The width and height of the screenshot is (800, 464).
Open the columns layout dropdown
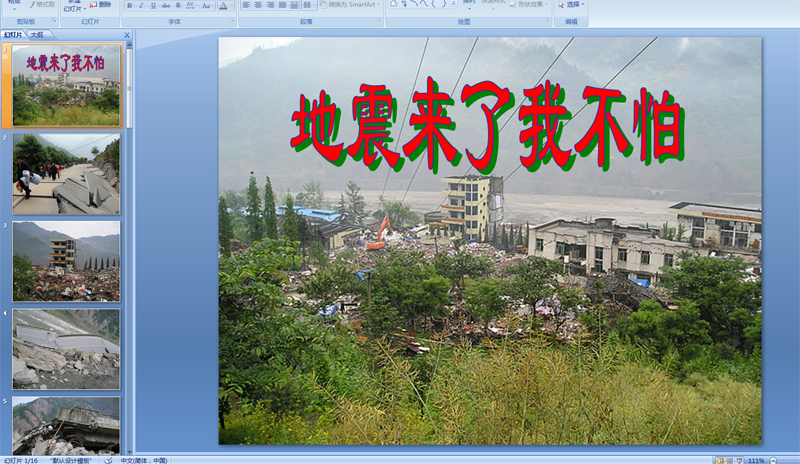point(308,5)
